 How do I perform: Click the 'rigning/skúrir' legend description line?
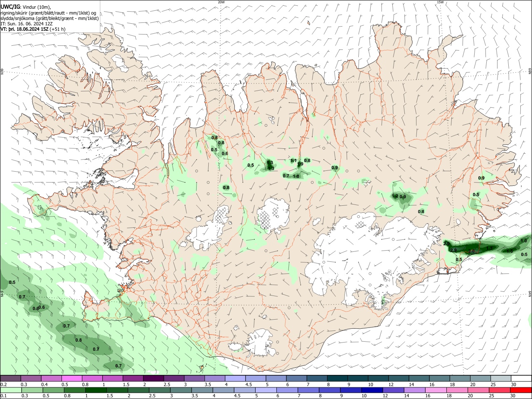coord(48,13)
